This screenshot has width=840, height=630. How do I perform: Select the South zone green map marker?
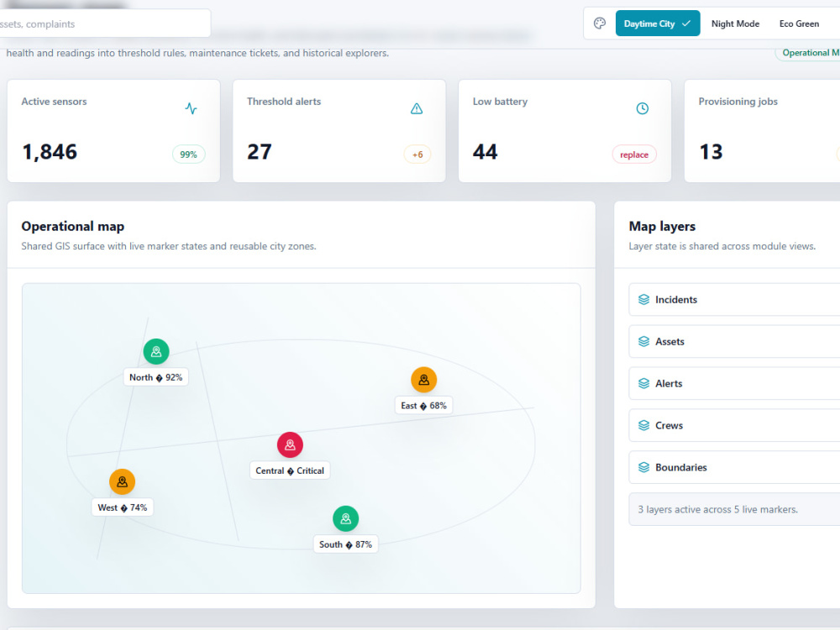(x=345, y=518)
